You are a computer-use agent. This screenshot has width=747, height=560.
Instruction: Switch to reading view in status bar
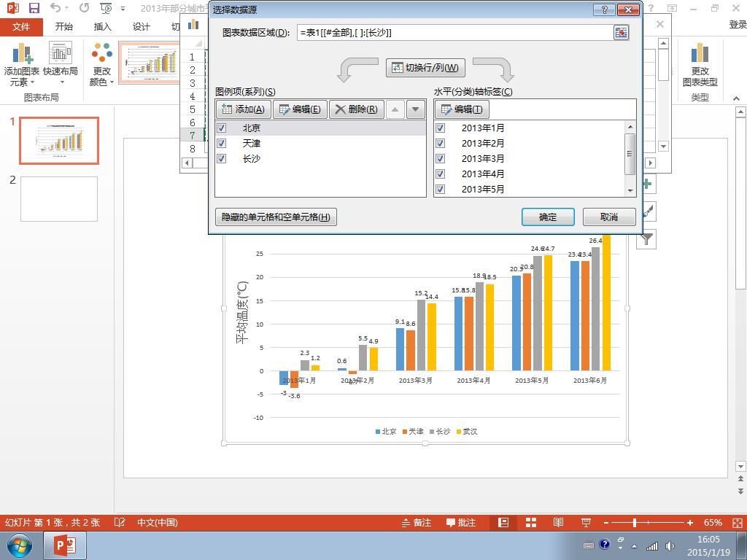(558, 522)
